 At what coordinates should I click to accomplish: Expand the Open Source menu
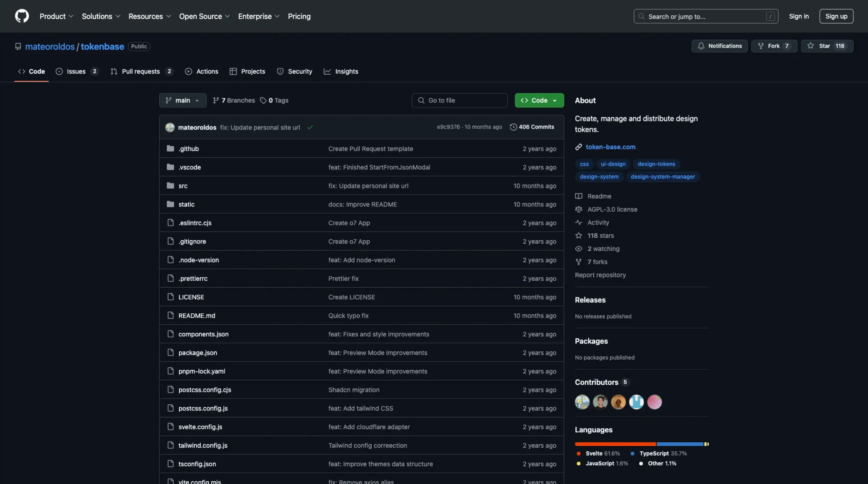click(x=204, y=16)
